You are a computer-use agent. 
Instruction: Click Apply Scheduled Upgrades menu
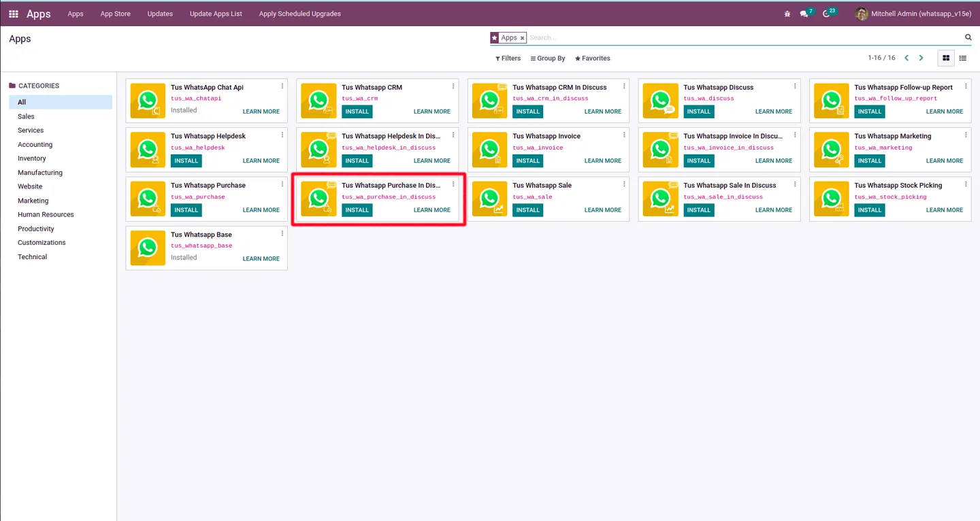[x=300, y=14]
